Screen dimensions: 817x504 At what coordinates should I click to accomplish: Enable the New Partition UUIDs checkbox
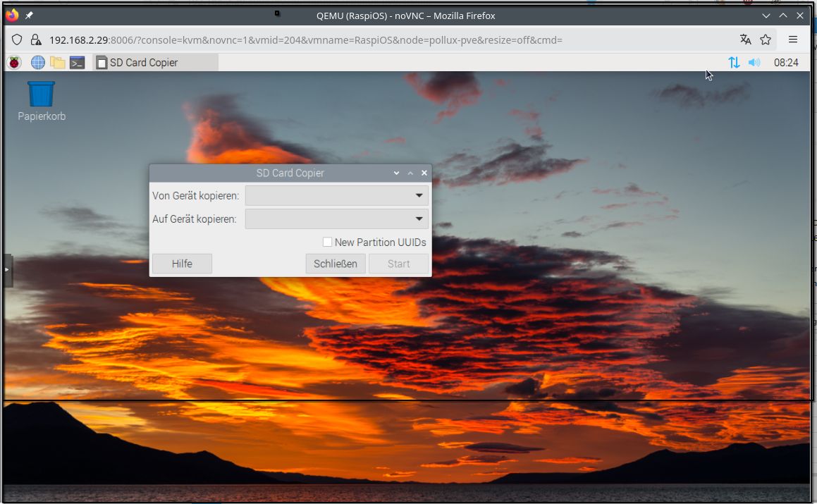point(327,242)
